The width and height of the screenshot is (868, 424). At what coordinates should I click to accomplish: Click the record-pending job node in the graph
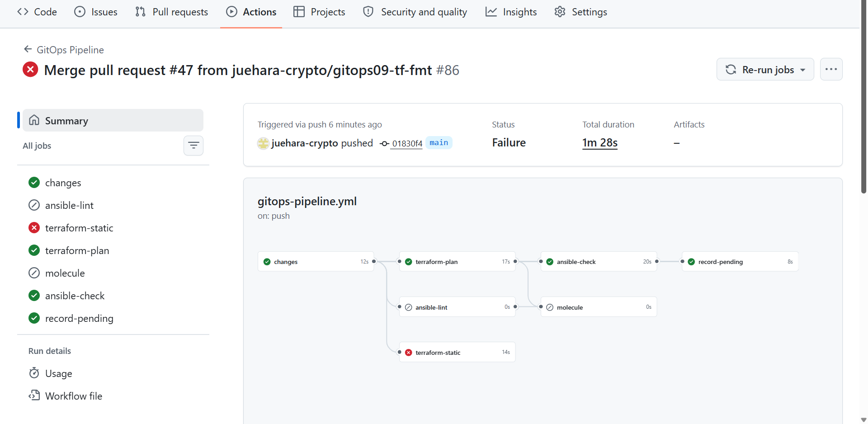pos(740,262)
